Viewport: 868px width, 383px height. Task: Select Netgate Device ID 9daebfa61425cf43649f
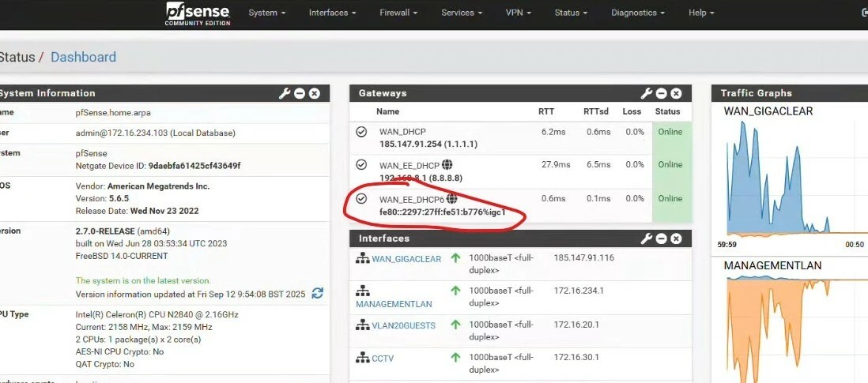point(194,166)
